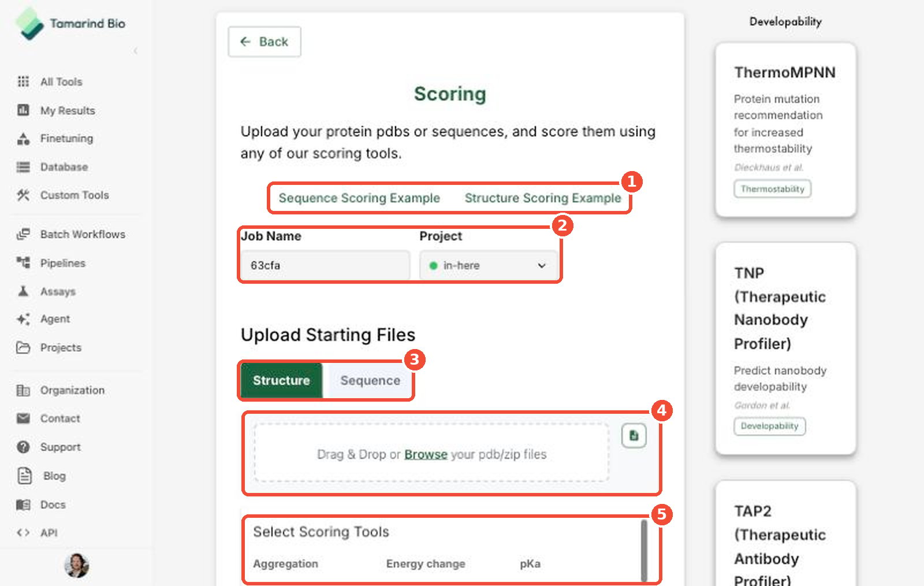This screenshot has height=586, width=924.
Task: Click the Select Scoring Tools scrollbar
Action: click(644, 550)
